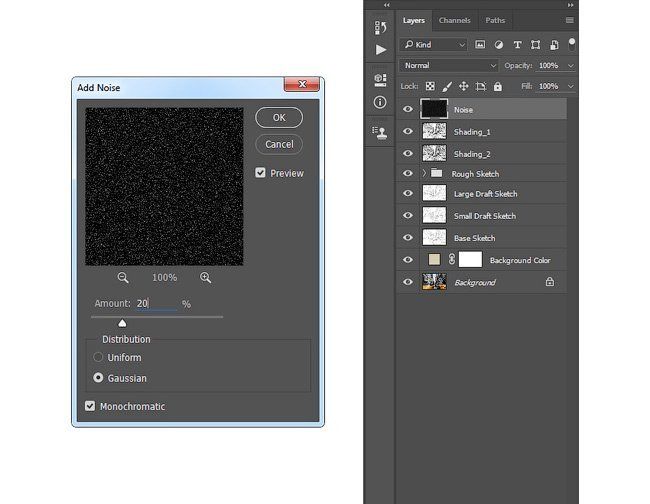Click Cancel in Add Noise dialog

(x=279, y=144)
